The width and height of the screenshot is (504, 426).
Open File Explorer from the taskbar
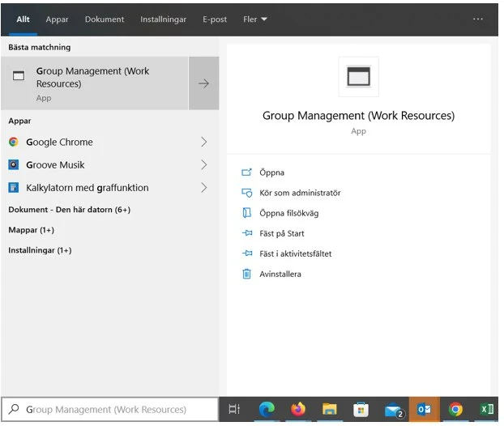point(330,409)
